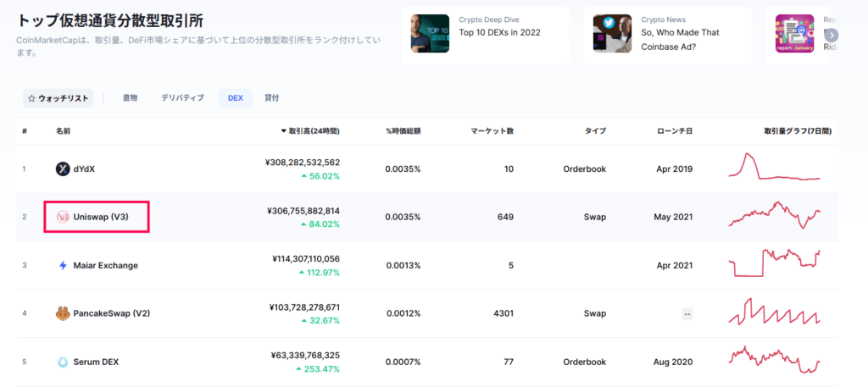Click dYdX volume ¥308,282,532,562
868x387 pixels.
(303, 163)
